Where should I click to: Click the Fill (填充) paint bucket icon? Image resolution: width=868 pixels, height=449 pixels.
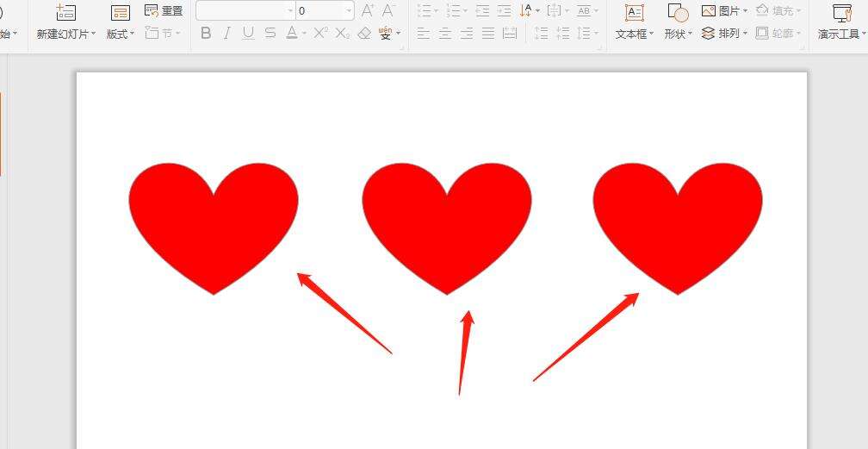(x=762, y=10)
